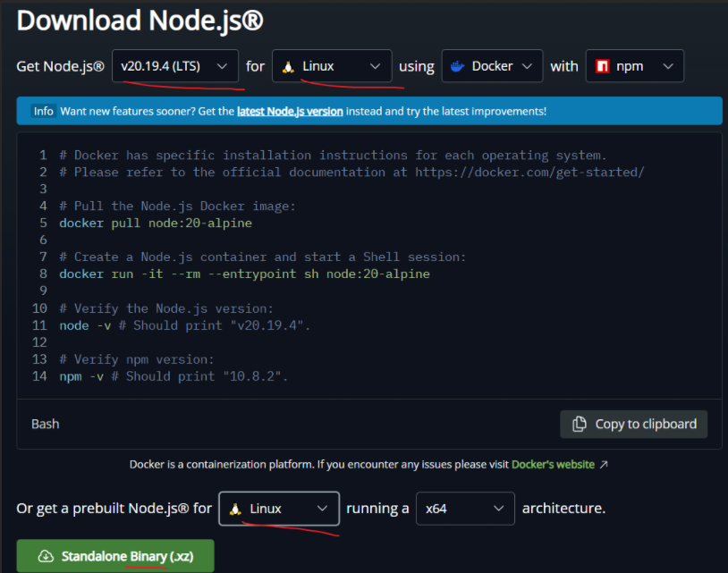The height and width of the screenshot is (573, 728).
Task: Open the v20.19.4 (LTS) version dropdown
Action: (x=175, y=67)
